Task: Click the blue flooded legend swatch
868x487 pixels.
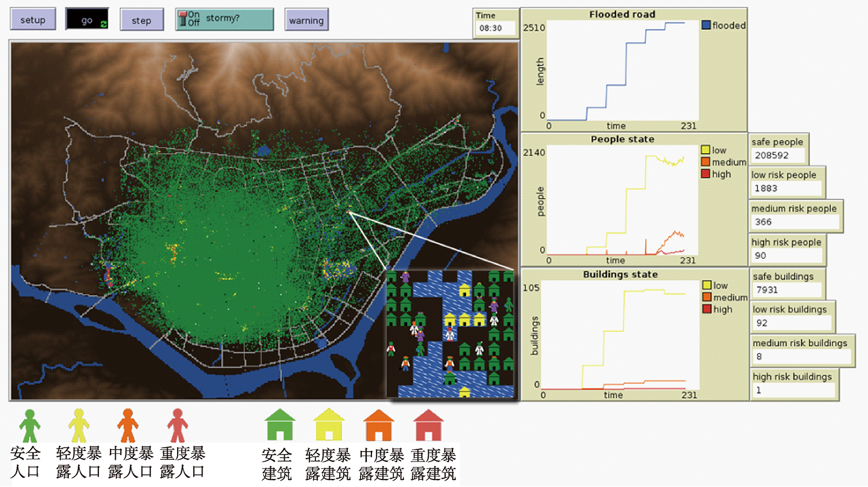Action: [x=706, y=25]
